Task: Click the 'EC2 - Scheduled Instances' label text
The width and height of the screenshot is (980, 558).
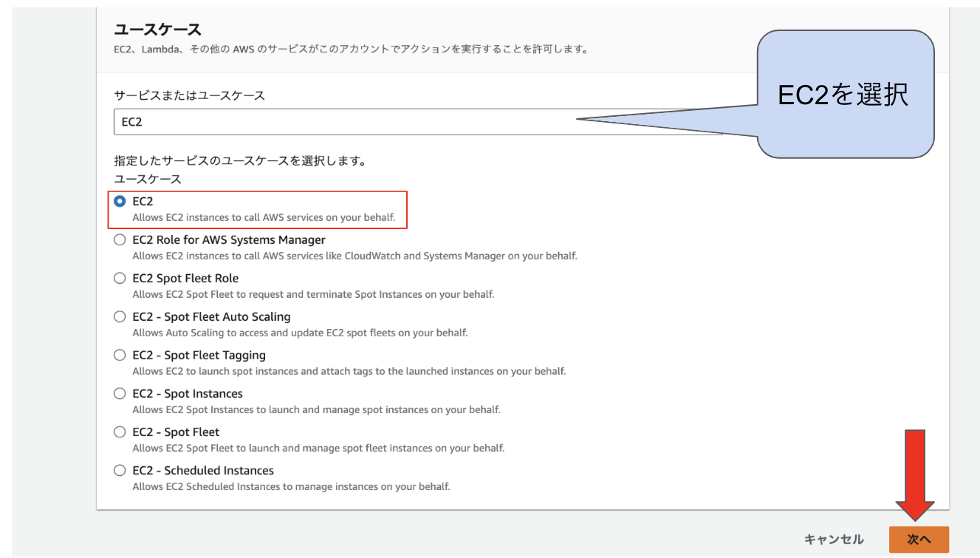Action: [x=202, y=470]
